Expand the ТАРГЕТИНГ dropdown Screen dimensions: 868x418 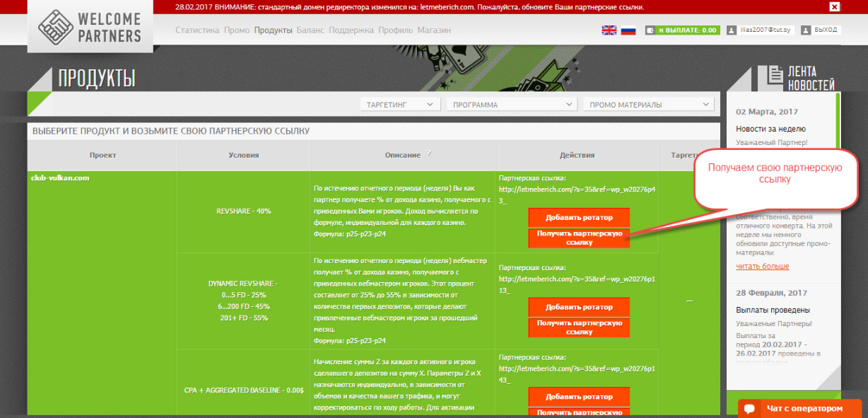(400, 105)
